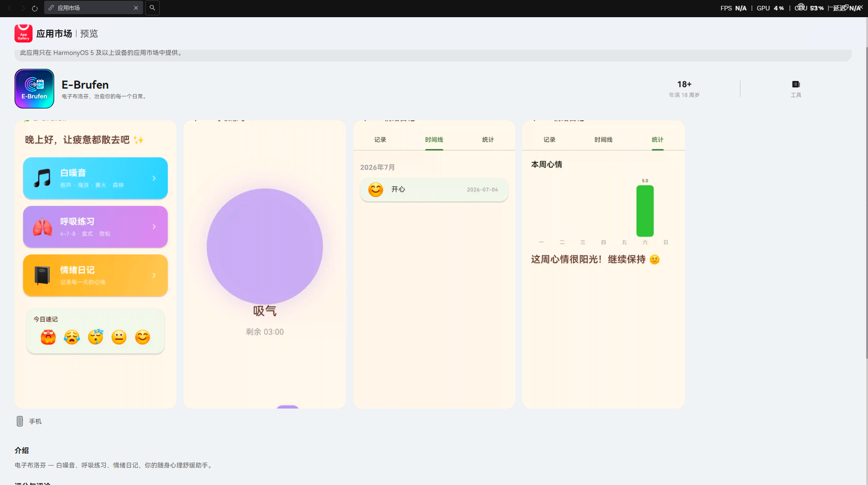Open the 应用市场 header title
The width and height of the screenshot is (868, 485).
(54, 33)
